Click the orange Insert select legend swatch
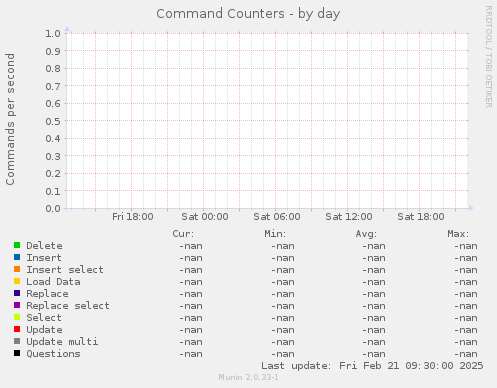497x388 pixels. (x=17, y=269)
